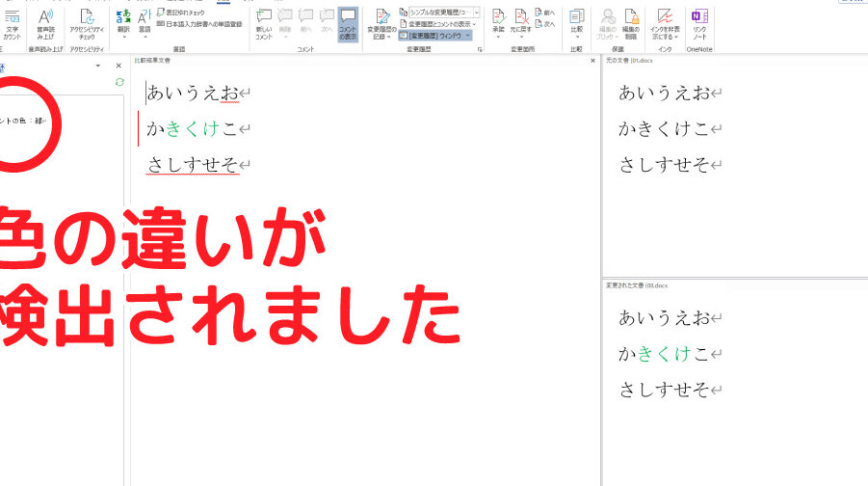Open [変更履歴] ウィンドウ dropdown arrow
868x486 pixels.
click(x=468, y=36)
